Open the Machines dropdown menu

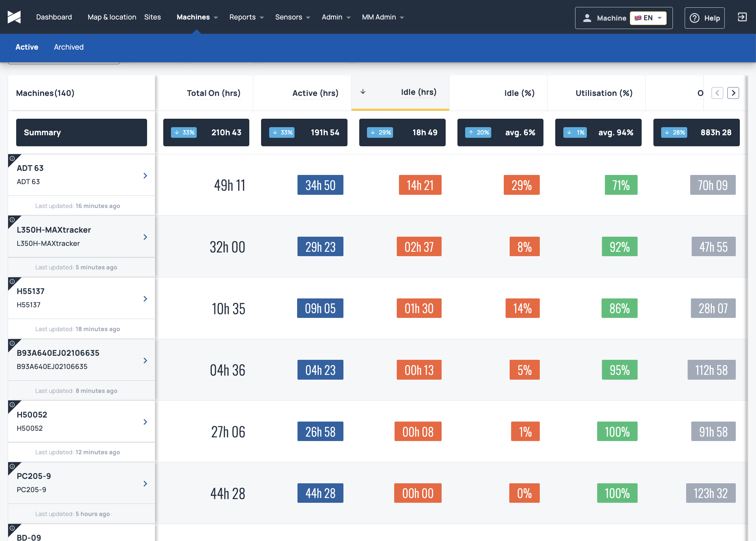[x=197, y=17]
